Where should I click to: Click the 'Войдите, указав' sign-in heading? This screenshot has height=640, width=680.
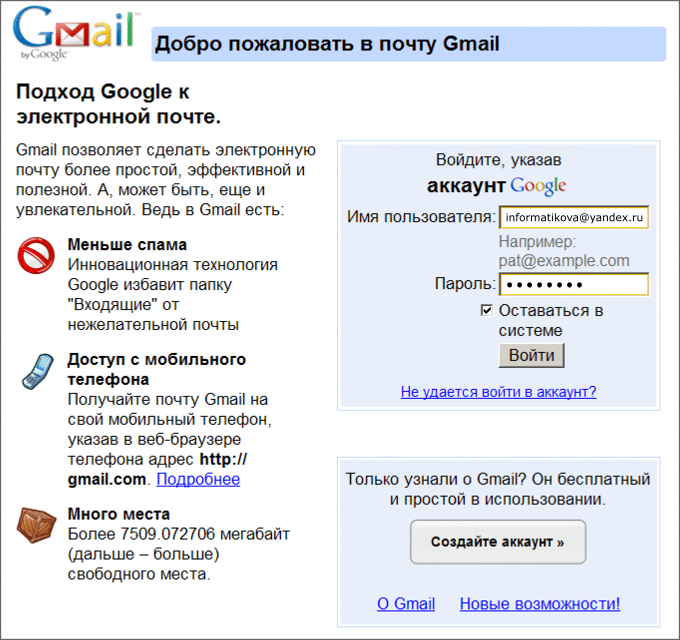pyautogui.click(x=498, y=160)
